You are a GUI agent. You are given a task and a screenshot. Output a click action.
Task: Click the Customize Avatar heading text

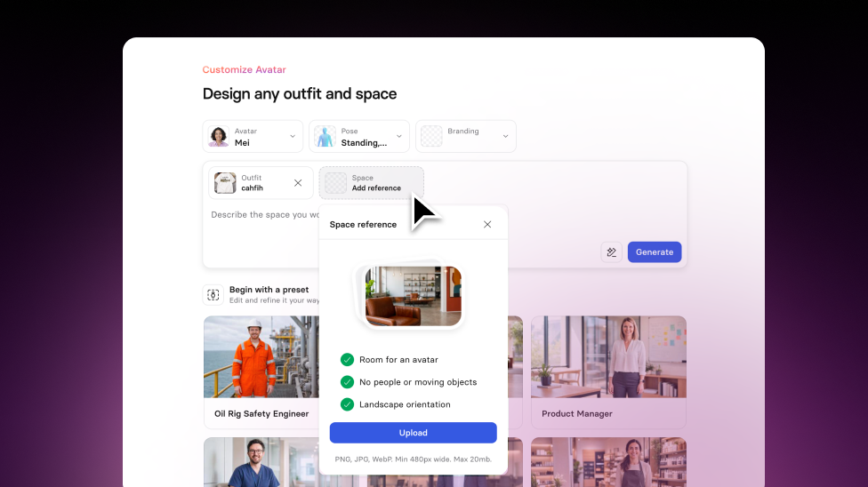pyautogui.click(x=244, y=69)
